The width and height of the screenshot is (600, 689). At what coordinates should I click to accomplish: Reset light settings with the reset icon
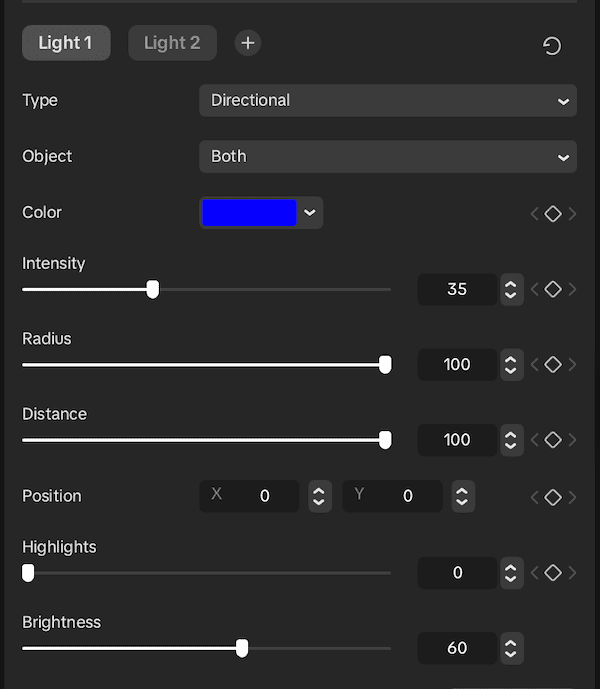552,46
